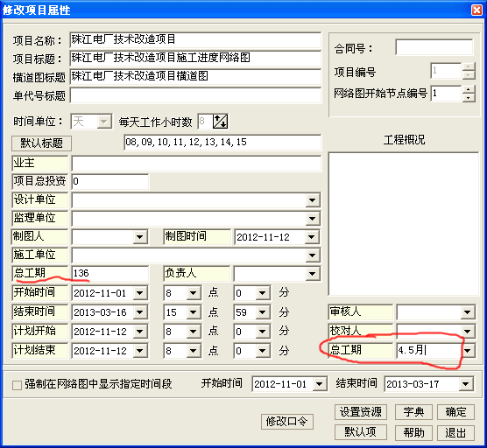Focus the 合同号 input field
The width and height of the screenshot is (487, 448).
(x=434, y=47)
